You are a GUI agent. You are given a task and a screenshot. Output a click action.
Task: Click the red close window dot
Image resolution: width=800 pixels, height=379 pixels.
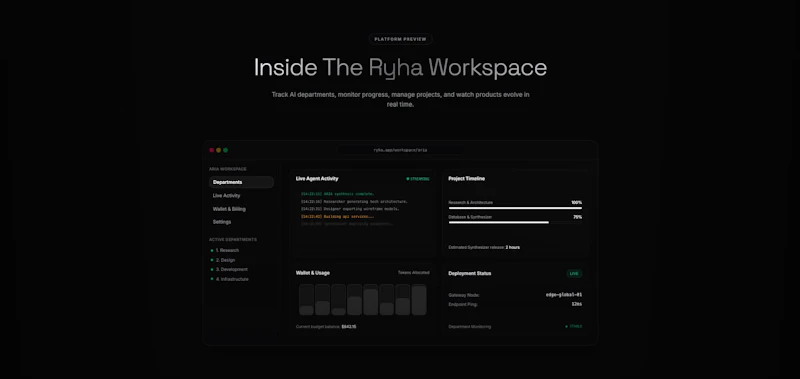point(212,150)
